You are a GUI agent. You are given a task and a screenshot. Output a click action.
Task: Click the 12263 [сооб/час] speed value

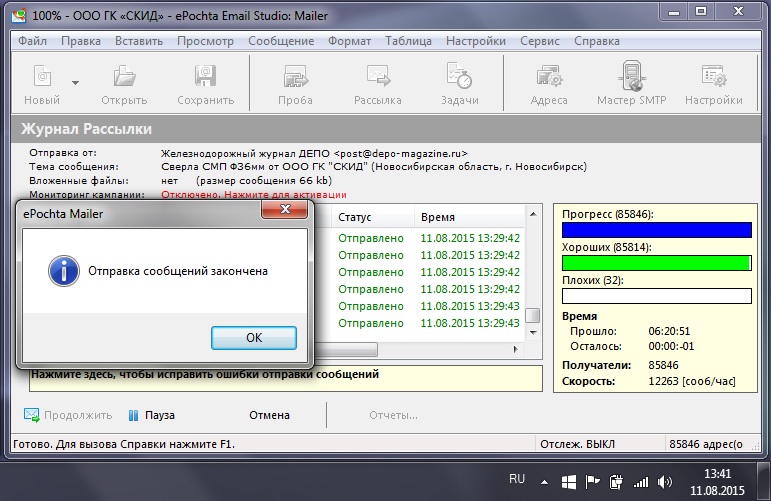click(x=692, y=381)
